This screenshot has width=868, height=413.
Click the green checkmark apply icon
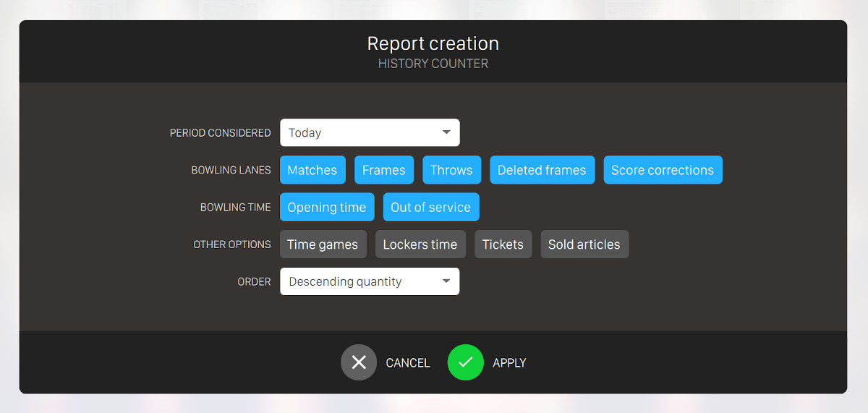[x=465, y=362]
